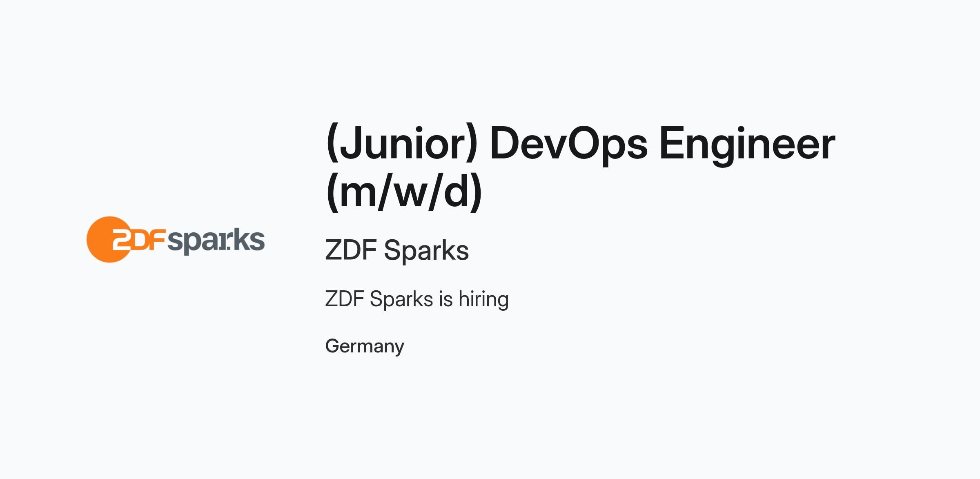The image size is (980, 479).
Task: Click the 'ZDF Sparks is hiring' text
Action: [x=417, y=299]
